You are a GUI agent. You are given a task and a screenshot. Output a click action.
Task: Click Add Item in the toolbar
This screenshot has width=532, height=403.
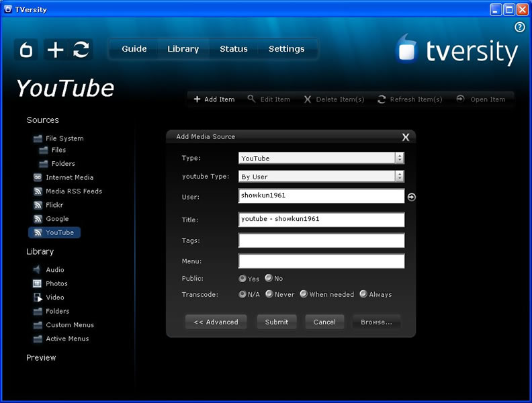214,99
